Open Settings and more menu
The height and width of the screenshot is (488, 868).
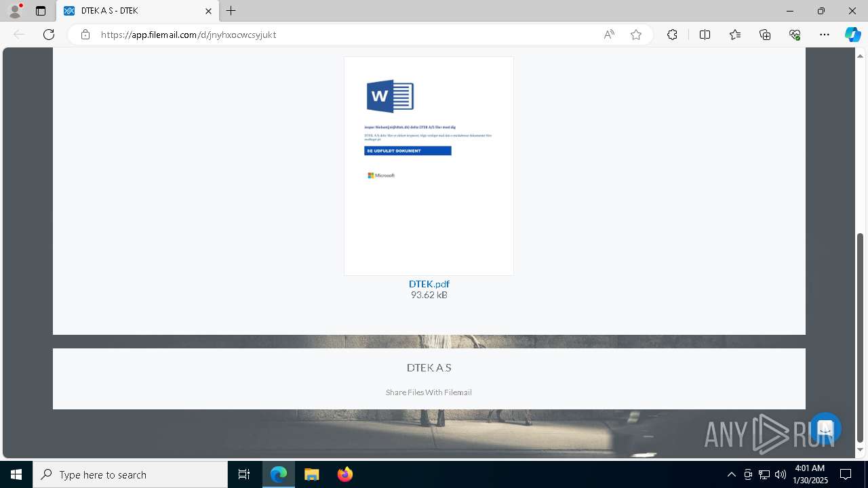click(825, 35)
